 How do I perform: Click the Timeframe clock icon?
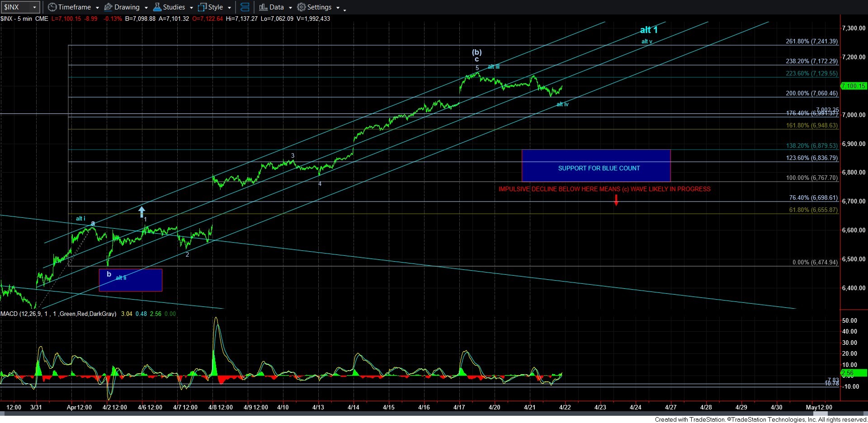52,7
